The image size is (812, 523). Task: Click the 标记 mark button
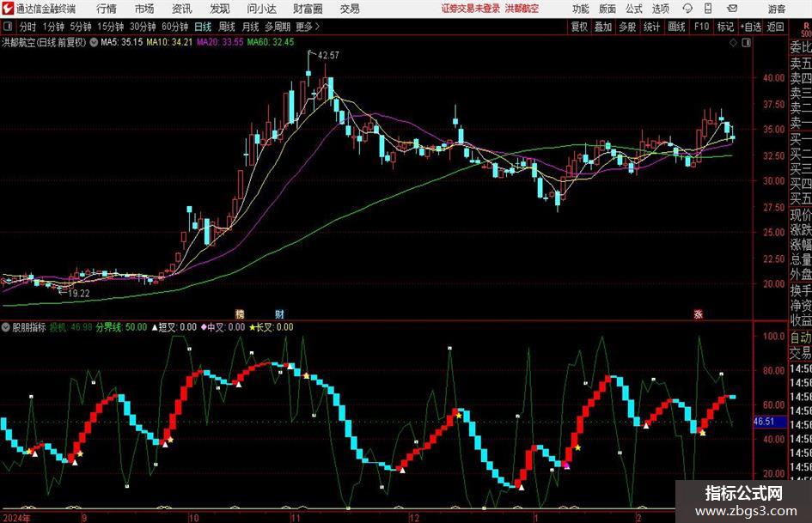[725, 27]
